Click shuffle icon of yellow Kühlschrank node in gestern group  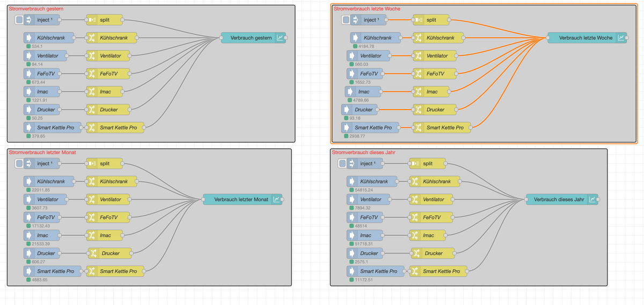coord(92,38)
